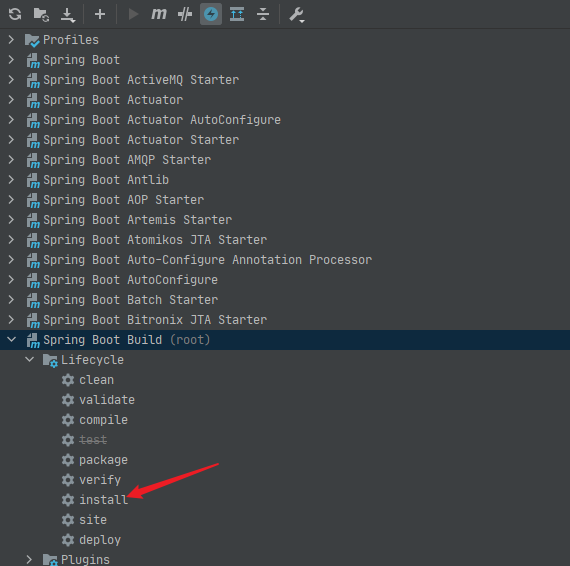Click the Profiles folder icon

(32, 40)
